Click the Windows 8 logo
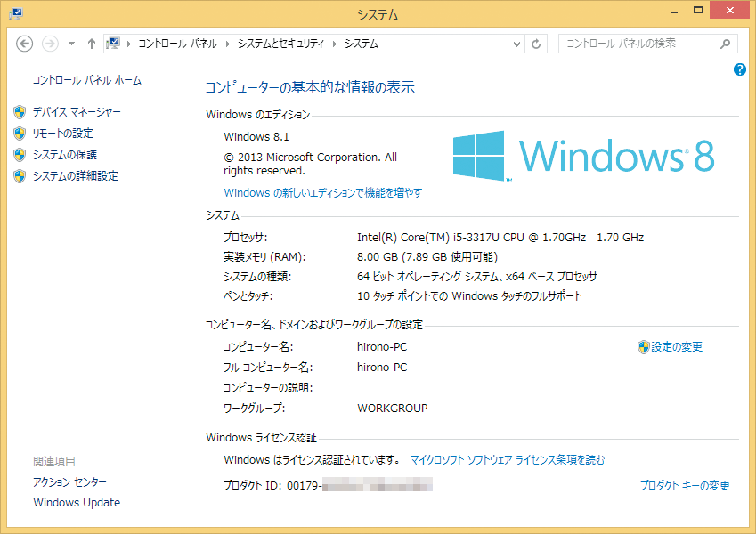The image size is (756, 534). [x=583, y=156]
